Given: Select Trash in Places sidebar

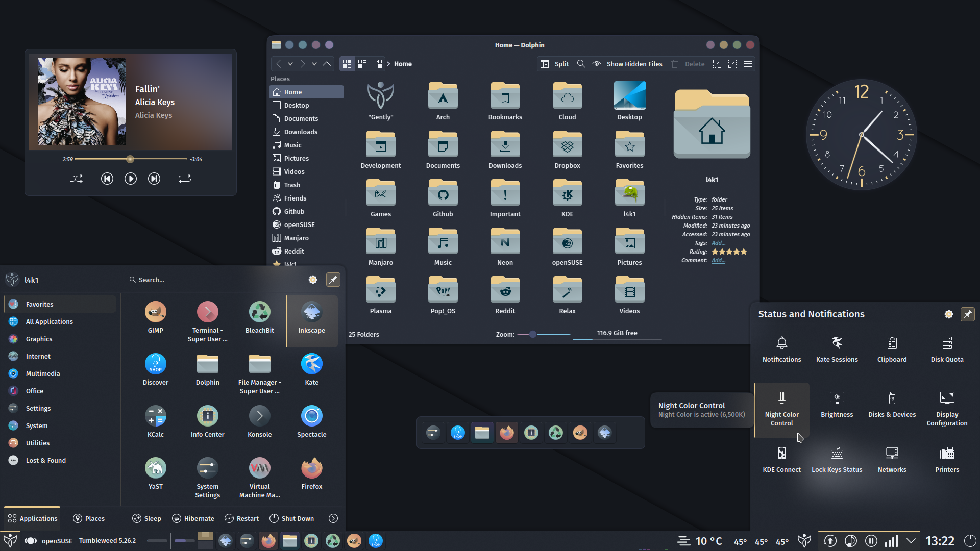Looking at the screenshot, I should (306, 185).
